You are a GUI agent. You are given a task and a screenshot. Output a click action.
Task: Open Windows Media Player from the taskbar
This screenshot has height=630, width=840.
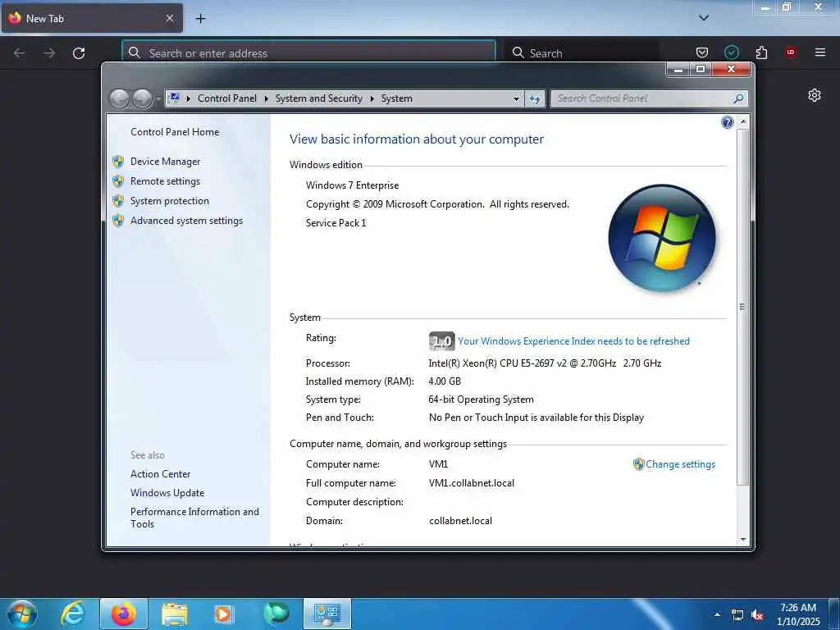point(224,614)
